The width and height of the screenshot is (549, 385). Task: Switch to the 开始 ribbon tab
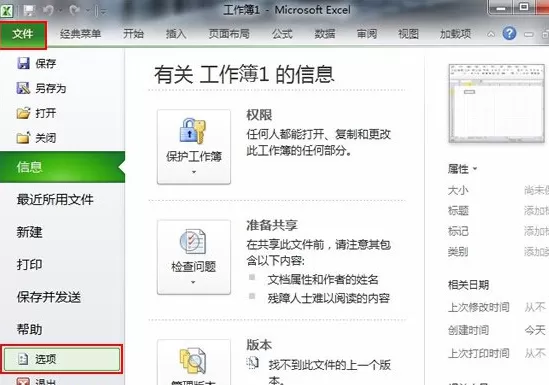coord(133,34)
